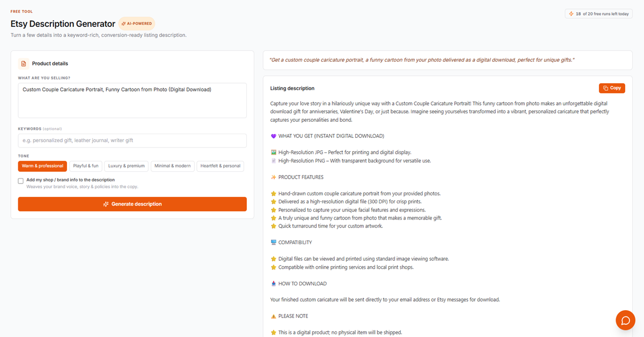Focus the What are you selling text area
644x337 pixels.
(133, 100)
